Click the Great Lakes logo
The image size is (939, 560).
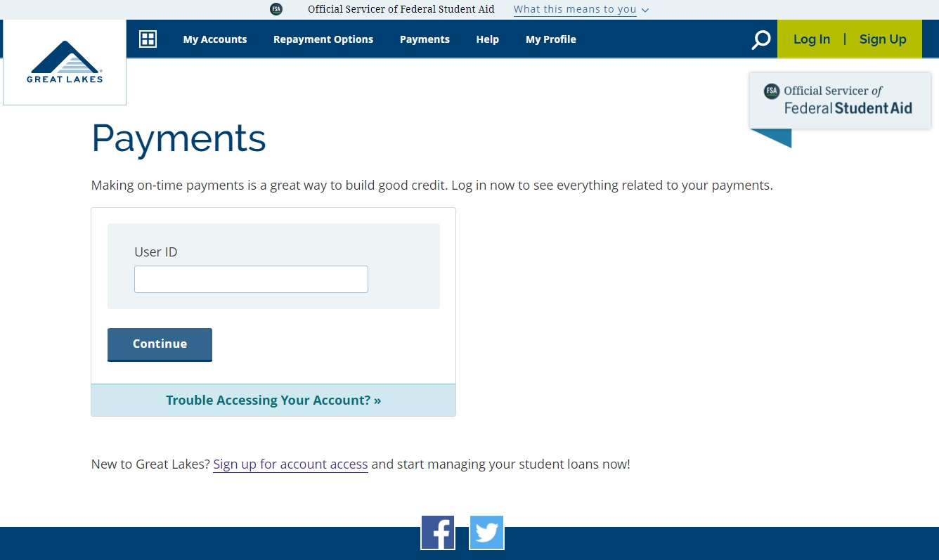click(65, 63)
